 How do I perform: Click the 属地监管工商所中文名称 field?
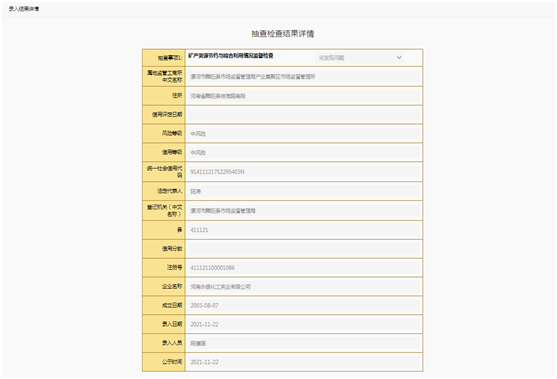[x=304, y=76]
